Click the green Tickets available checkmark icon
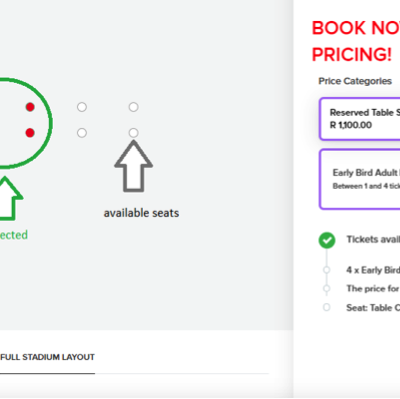 pyautogui.click(x=327, y=240)
